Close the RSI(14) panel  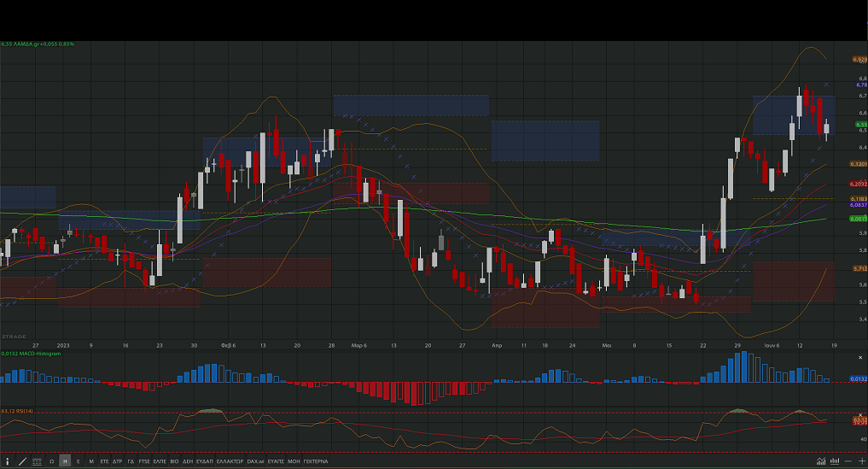[x=860, y=414]
